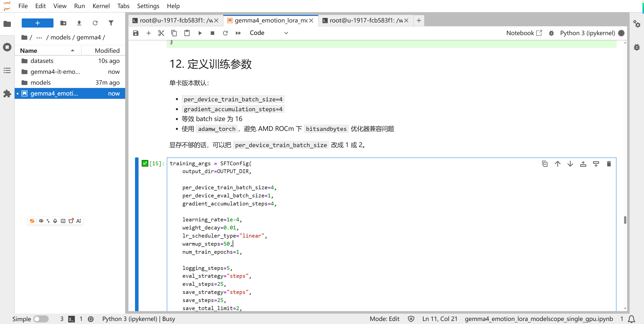Image resolution: width=644 pixels, height=324 pixels.
Task: Open the Extension Manager puzzle icon
Action: click(7, 94)
